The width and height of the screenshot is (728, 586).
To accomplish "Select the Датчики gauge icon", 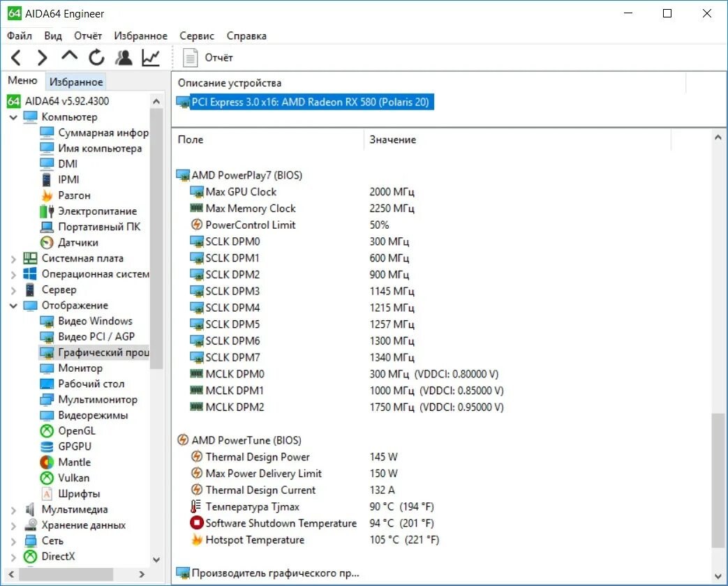I will 47,242.
